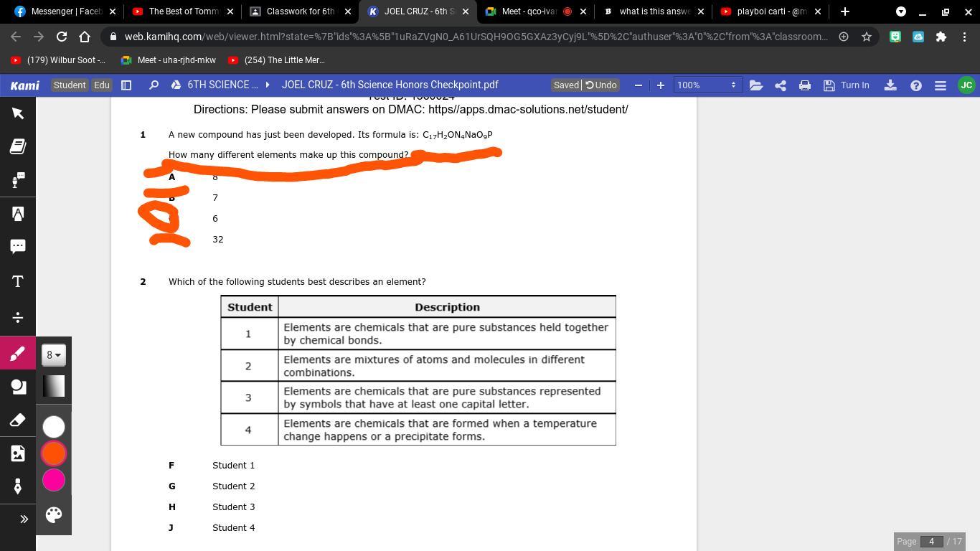Click the Student label badge
Image resolution: width=980 pixels, height=551 pixels.
tap(70, 85)
